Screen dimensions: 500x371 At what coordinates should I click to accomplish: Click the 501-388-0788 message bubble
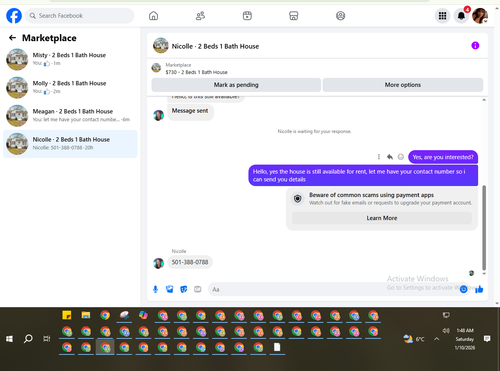(x=190, y=262)
